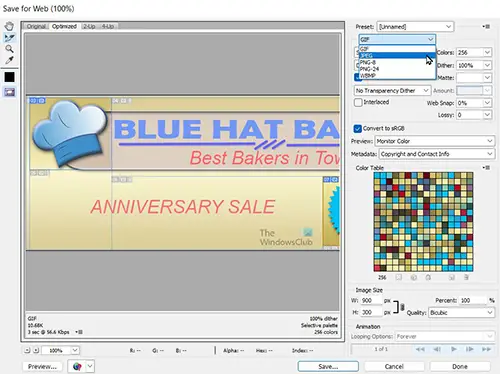Click the add new color icon

click(x=452, y=277)
